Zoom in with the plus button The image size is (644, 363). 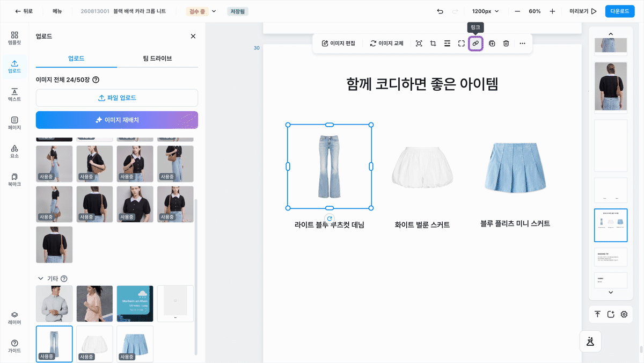[x=552, y=11]
